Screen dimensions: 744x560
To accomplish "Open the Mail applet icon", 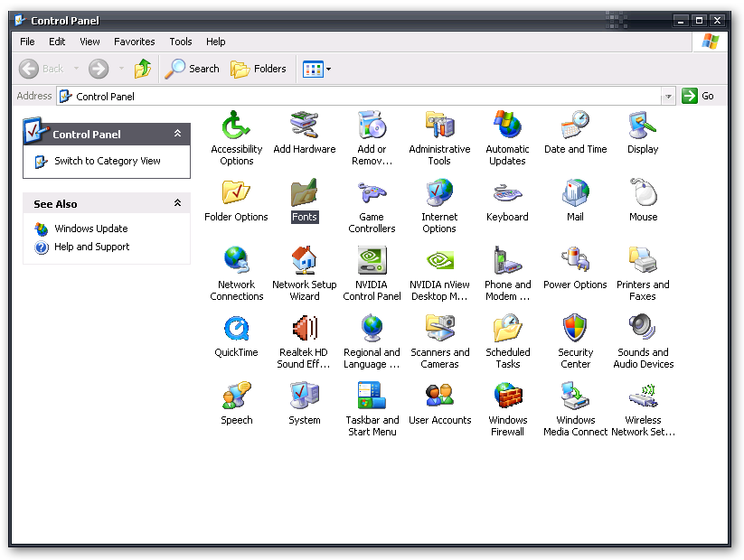I will pos(575,193).
